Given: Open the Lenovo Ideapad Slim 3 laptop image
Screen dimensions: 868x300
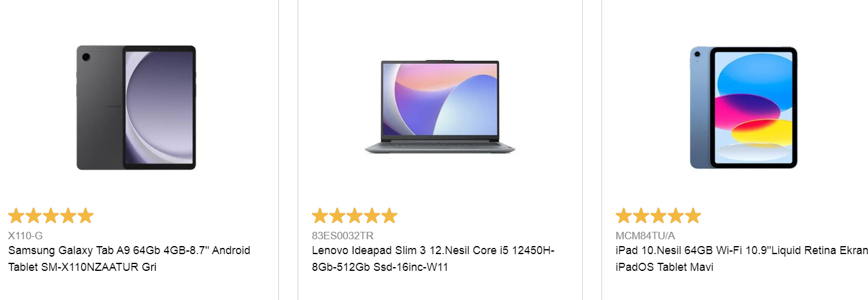Looking at the screenshot, I should (x=440, y=107).
